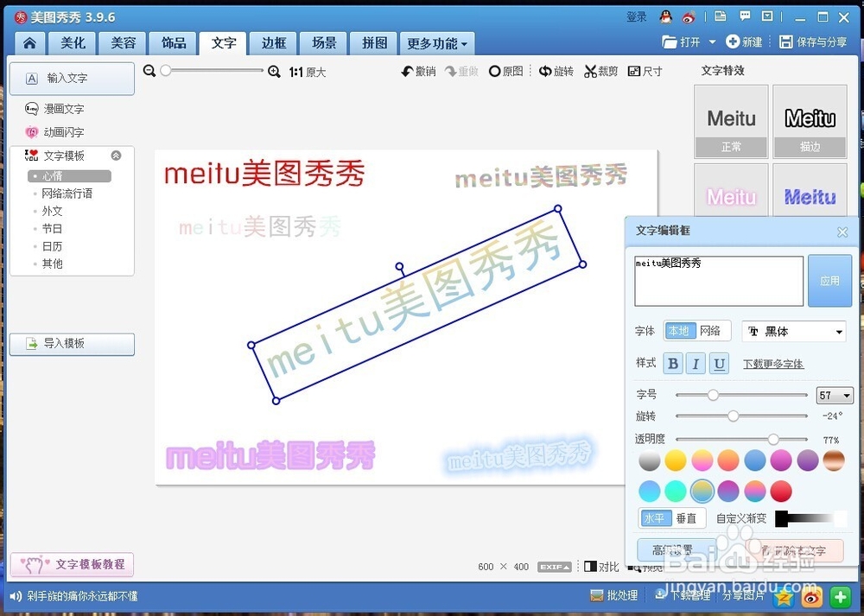864x616 pixels.
Task: Pick the red color swatch
Action: tap(781, 491)
